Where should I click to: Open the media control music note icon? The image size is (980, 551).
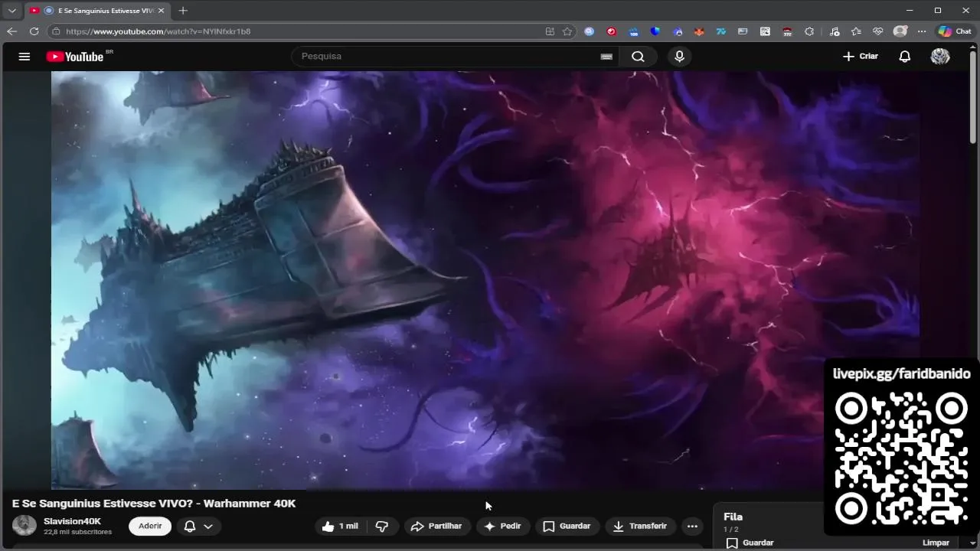click(x=835, y=31)
